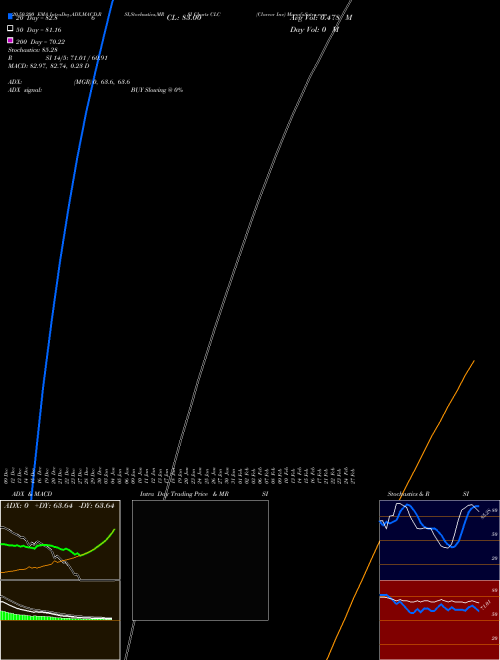Select the '50 Day = 81.16' legend text
500x660 pixels.
[39, 30]
